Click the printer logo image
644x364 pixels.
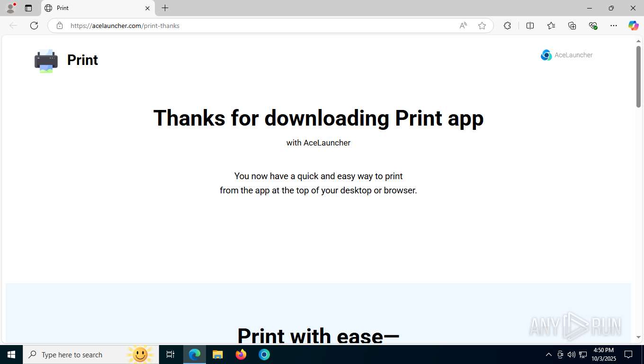46,61
